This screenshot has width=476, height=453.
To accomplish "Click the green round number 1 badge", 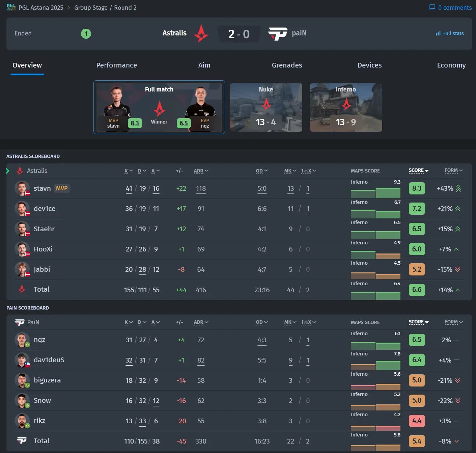I will (x=86, y=33).
